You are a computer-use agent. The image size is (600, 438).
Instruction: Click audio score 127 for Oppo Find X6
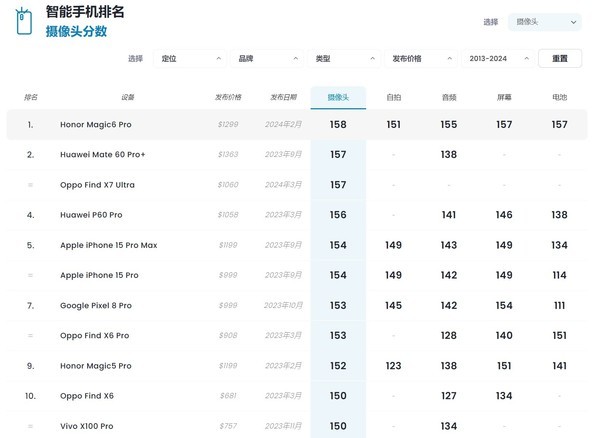click(x=449, y=396)
